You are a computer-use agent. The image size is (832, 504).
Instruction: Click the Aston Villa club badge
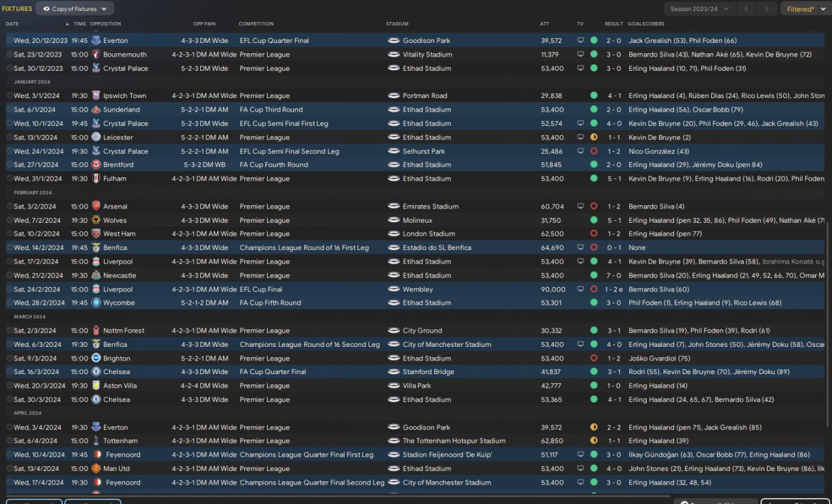pos(96,386)
